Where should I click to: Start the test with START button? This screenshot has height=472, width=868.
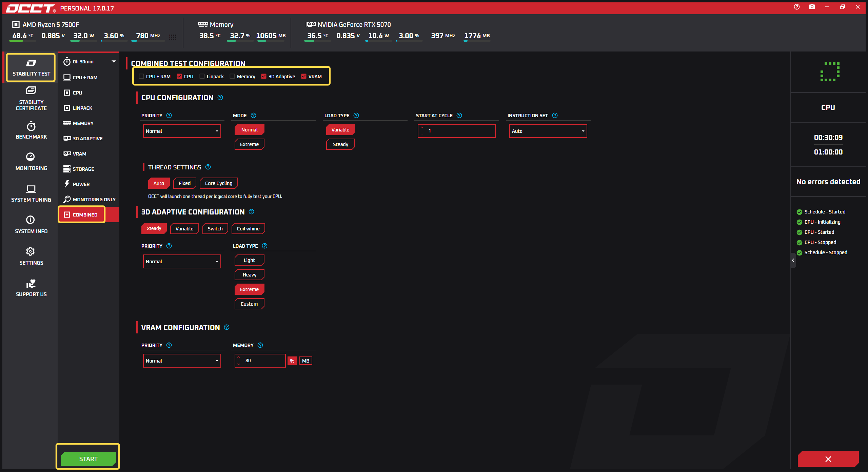[88, 459]
